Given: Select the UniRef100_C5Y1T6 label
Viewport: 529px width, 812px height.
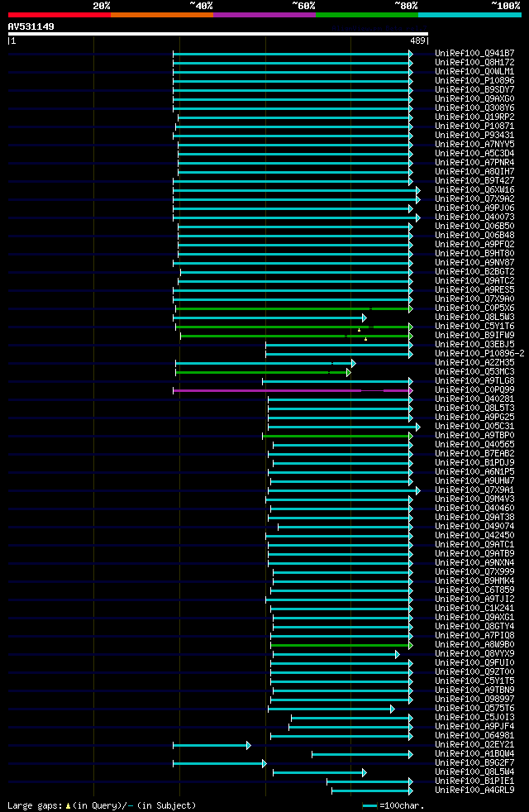Looking at the screenshot, I should click(474, 327).
